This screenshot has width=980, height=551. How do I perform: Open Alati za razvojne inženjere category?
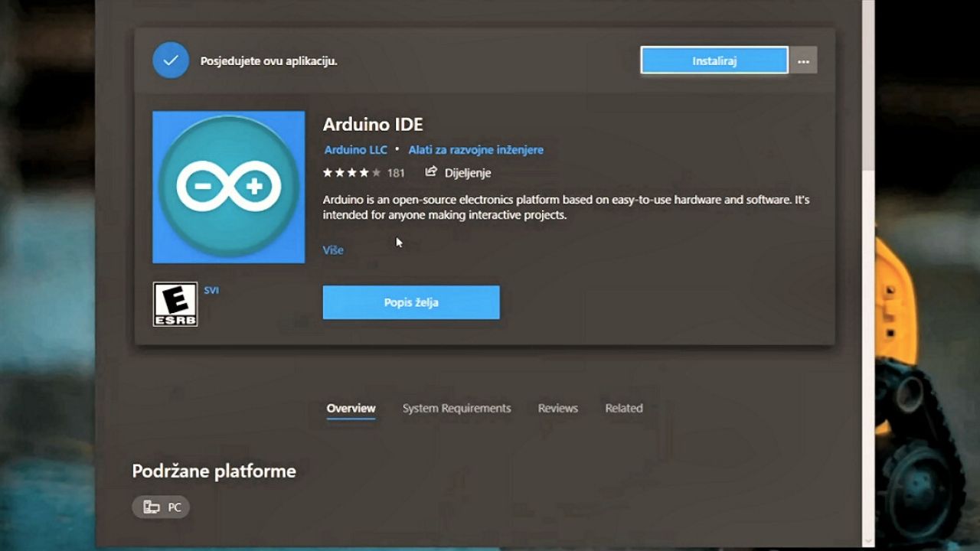point(475,150)
